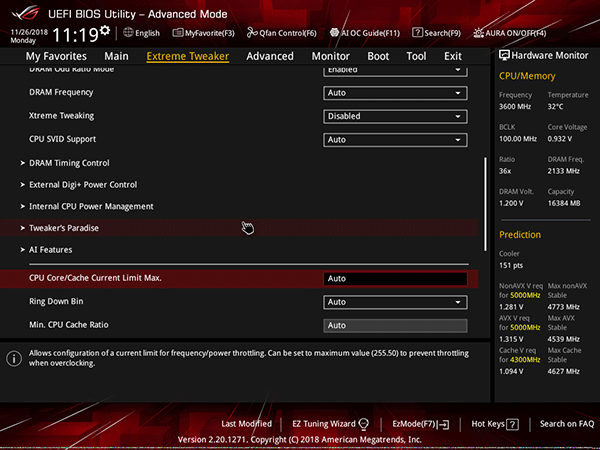Click DRAM Freq. value 2133 MHz

[x=564, y=171]
